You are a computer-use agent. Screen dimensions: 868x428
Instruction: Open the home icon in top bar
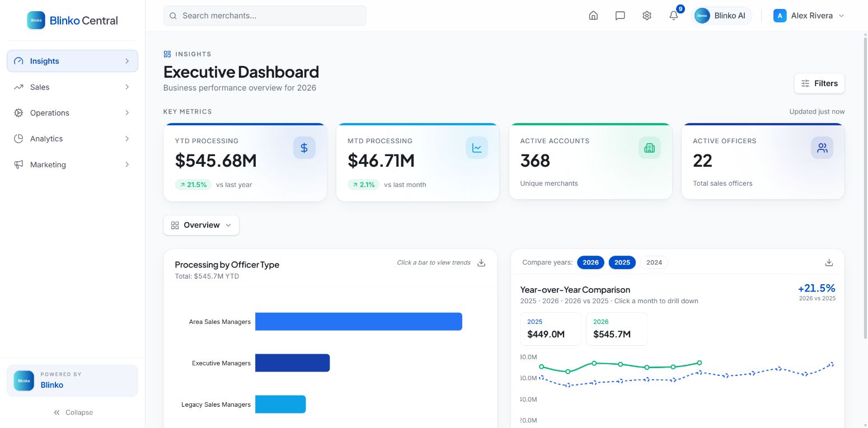tap(593, 16)
